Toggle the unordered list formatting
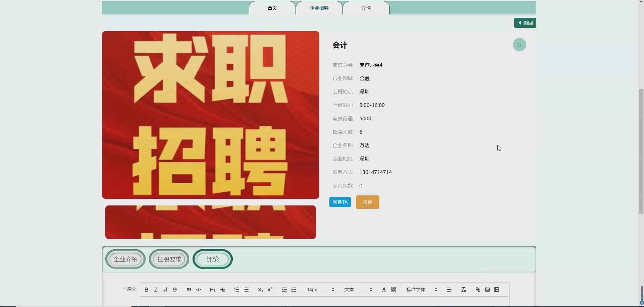This screenshot has width=644, height=307. 246,290
